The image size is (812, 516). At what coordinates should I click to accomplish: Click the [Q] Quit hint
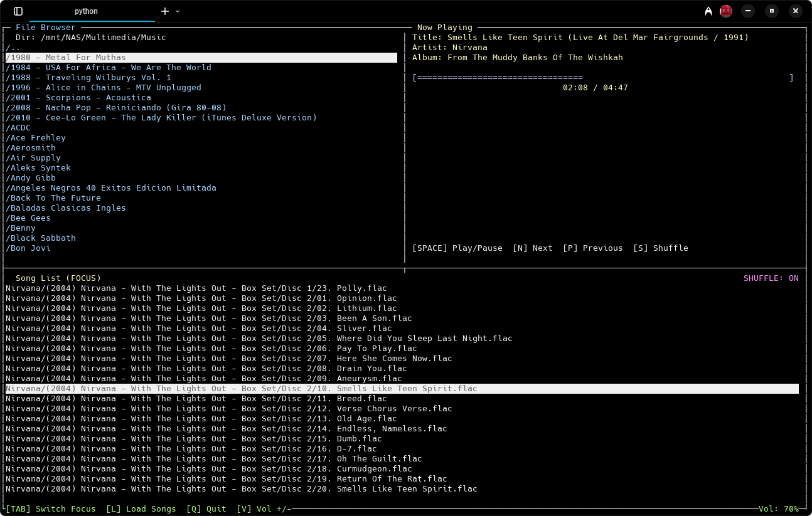[206, 509]
